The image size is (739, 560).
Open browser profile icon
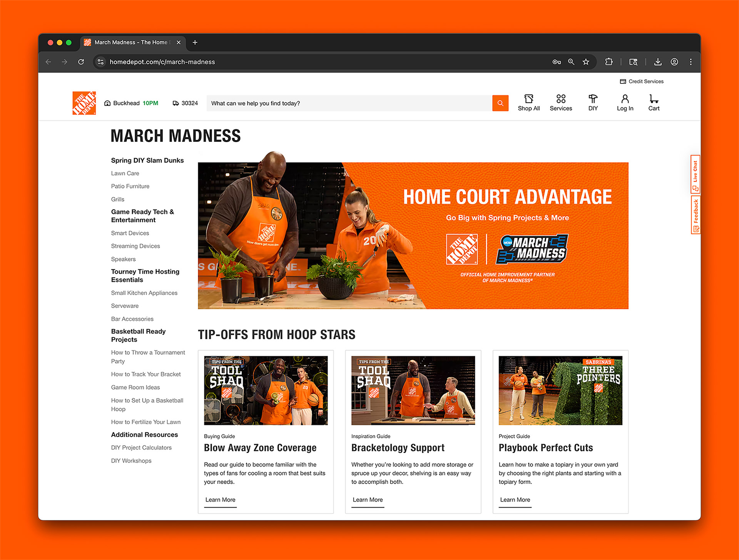tap(674, 62)
